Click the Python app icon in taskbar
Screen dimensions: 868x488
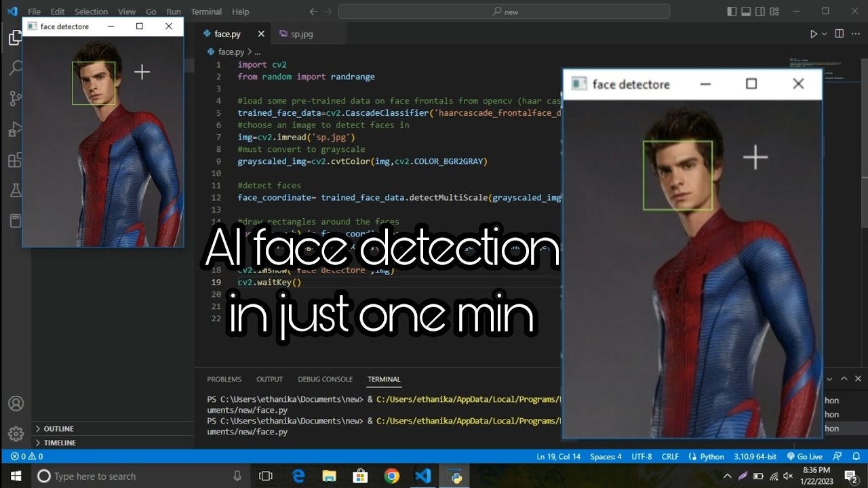coord(456,476)
